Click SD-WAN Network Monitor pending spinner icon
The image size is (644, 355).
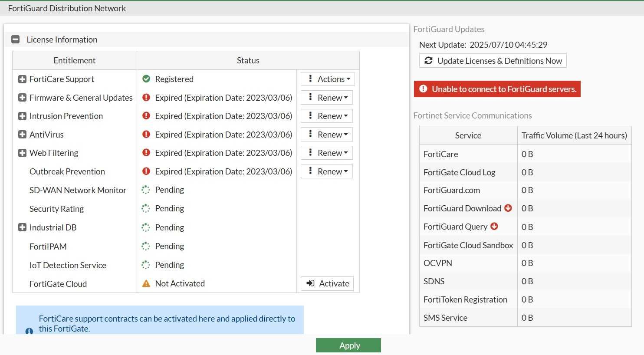pyautogui.click(x=146, y=190)
